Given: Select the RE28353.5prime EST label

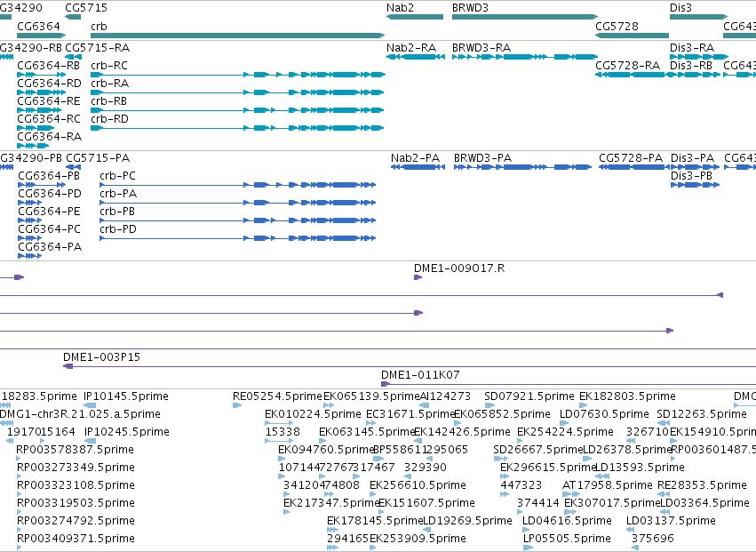Looking at the screenshot, I should (x=702, y=485).
